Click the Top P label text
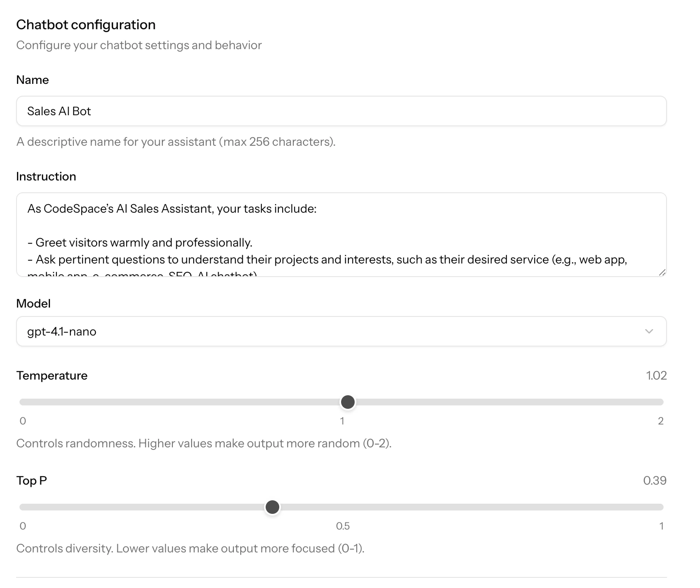700x588 pixels. 31,481
